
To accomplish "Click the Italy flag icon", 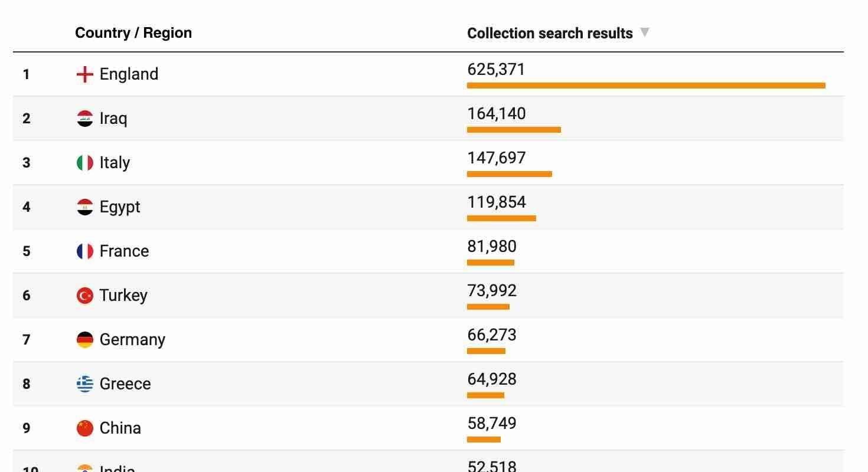I will pyautogui.click(x=85, y=163).
